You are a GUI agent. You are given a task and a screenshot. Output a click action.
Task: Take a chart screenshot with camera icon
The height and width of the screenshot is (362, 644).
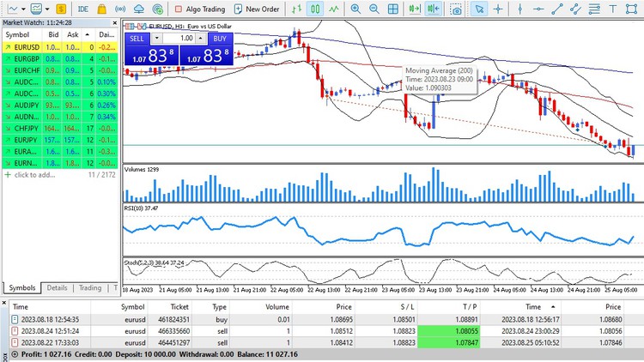tap(455, 9)
